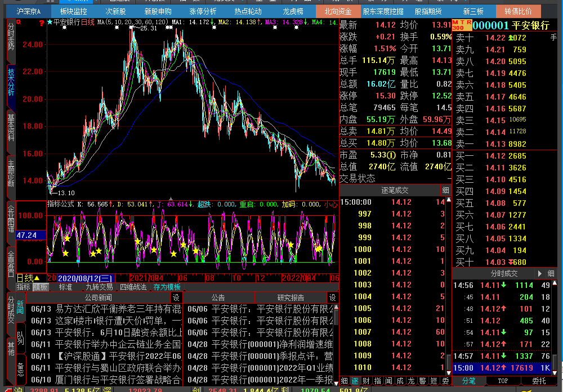Image resolution: width=563 pixels, height=392 pixels.
Task: Open the 转债比价 tab
Action: (518, 11)
